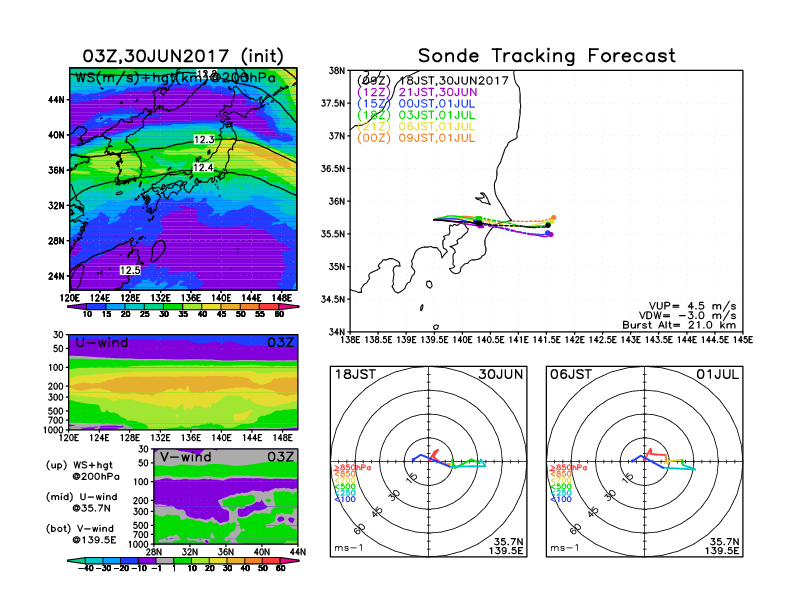Click the "139.5E" label in the 06JST hodograph

722,551
